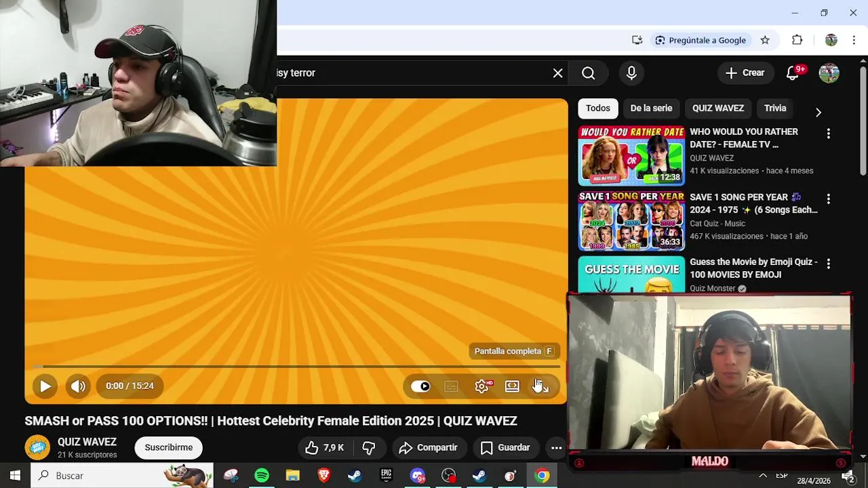Viewport: 868px width, 488px height.
Task: Open more actions ellipsis below video
Action: click(x=556, y=447)
